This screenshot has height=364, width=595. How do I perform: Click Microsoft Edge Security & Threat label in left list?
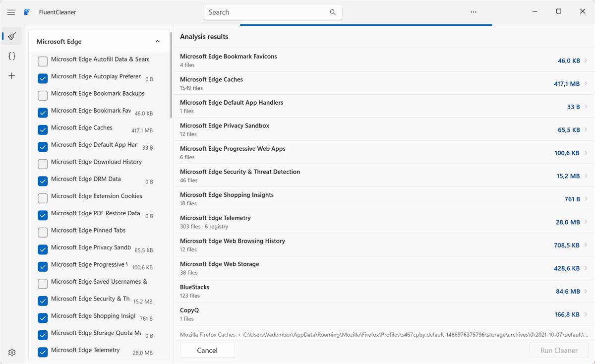click(90, 299)
